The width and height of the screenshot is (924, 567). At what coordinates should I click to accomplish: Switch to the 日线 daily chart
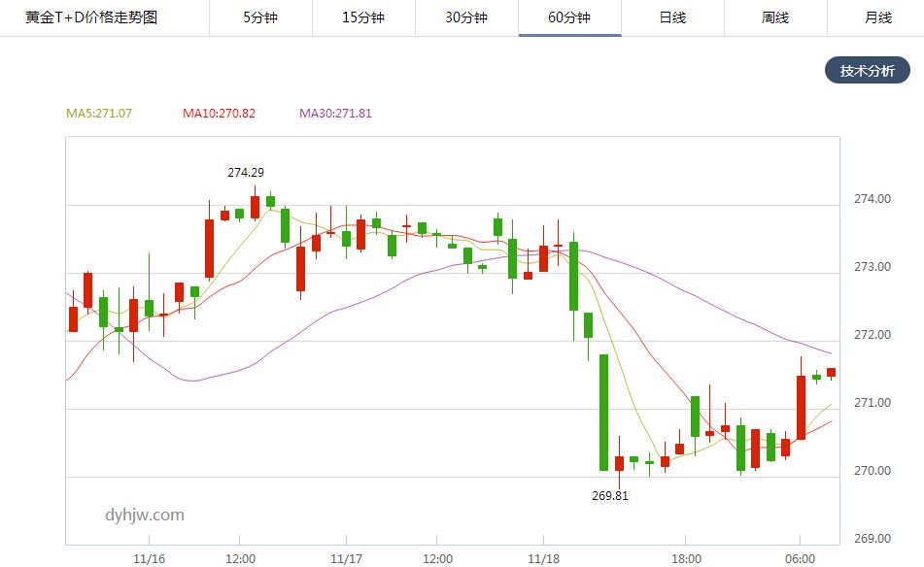click(671, 17)
